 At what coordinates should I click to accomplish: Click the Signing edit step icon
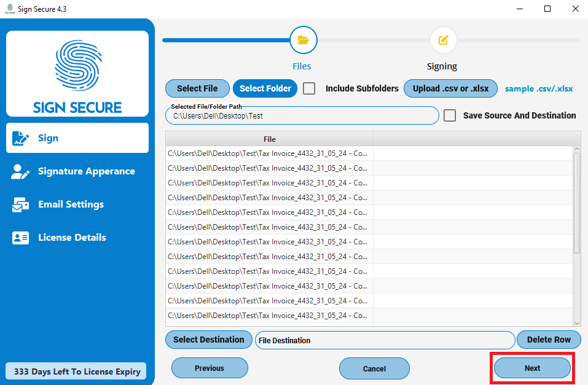443,40
